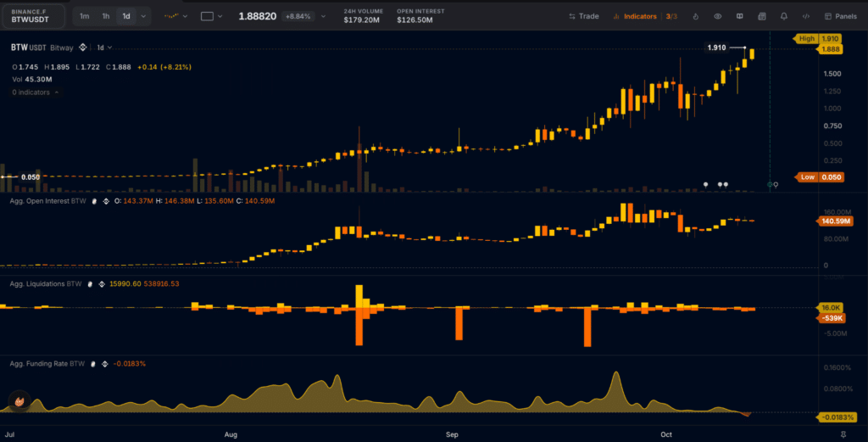868x442 pixels.
Task: Switch to the 1m timeframe
Action: click(84, 16)
